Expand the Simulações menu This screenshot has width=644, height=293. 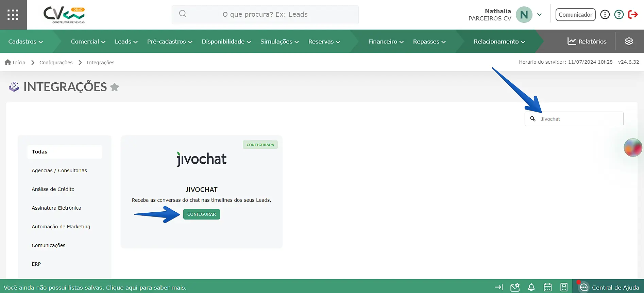(280, 42)
